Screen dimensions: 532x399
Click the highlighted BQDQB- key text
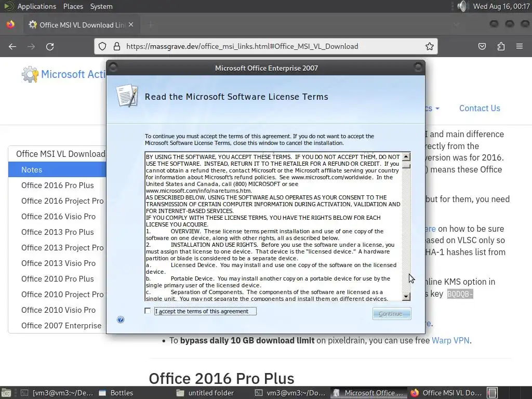pyautogui.click(x=460, y=294)
